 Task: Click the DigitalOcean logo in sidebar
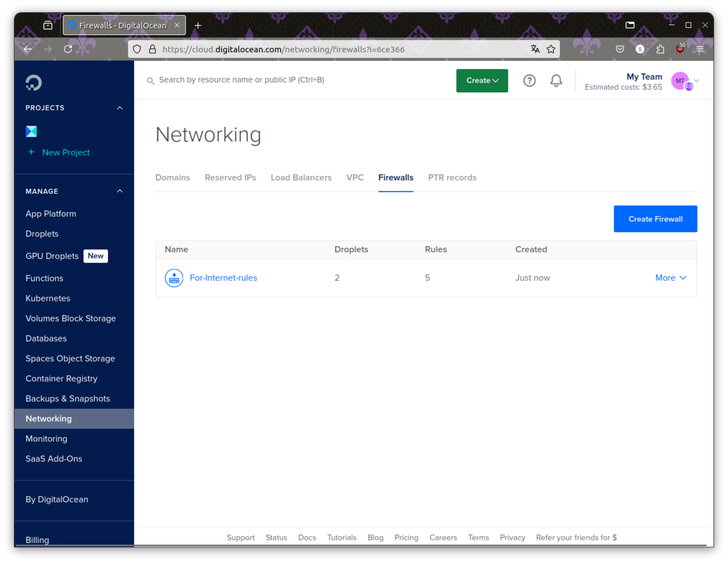(33, 83)
